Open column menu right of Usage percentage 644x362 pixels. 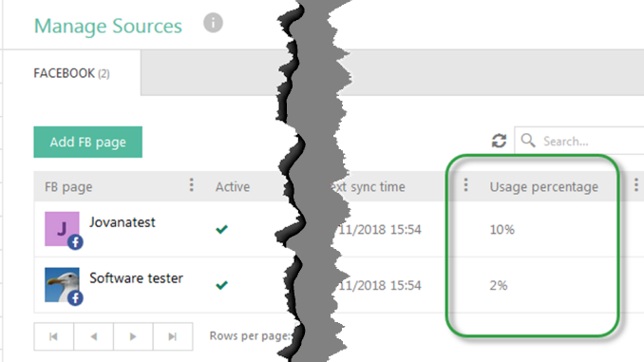click(635, 185)
